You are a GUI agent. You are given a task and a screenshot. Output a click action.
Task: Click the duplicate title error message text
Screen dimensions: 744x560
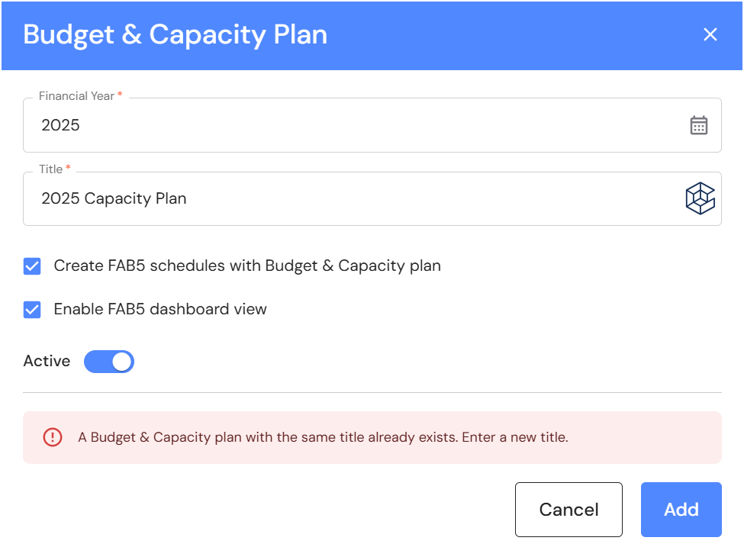[324, 438]
